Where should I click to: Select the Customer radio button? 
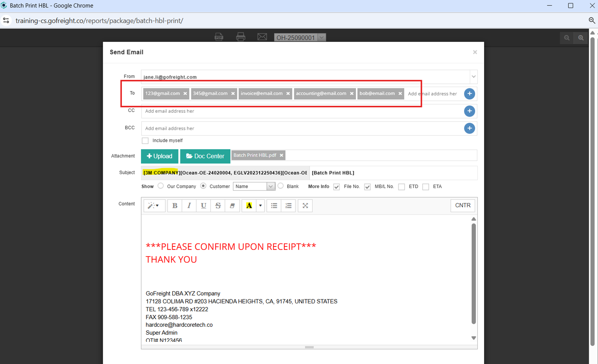203,186
